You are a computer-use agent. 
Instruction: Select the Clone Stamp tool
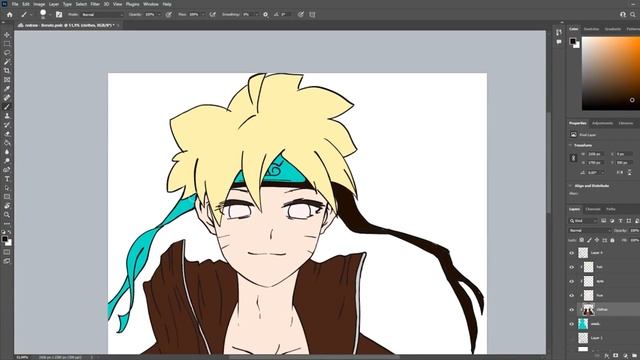[7, 116]
